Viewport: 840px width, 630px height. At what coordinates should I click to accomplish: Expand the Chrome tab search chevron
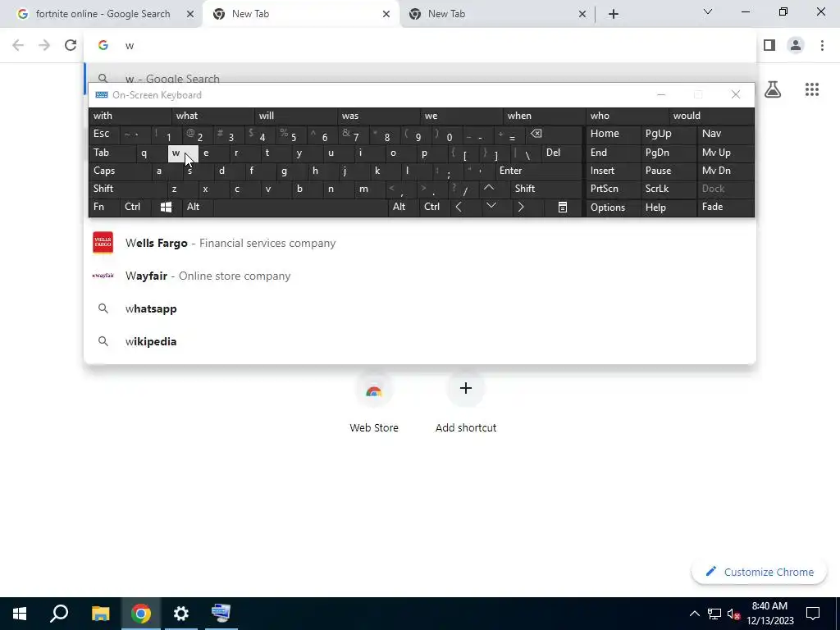708,11
